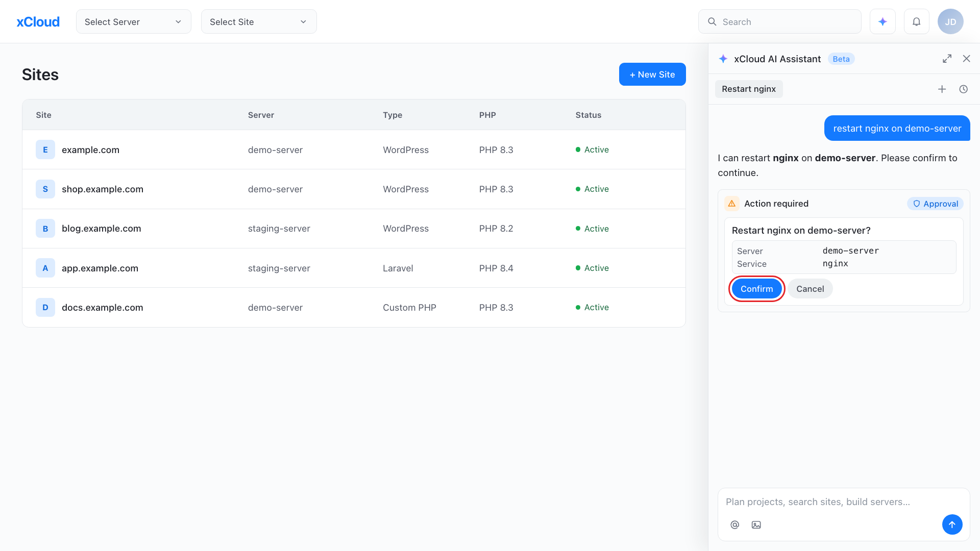Click the D icon for docs.example.com
This screenshot has width=980, height=551.
pos(45,307)
